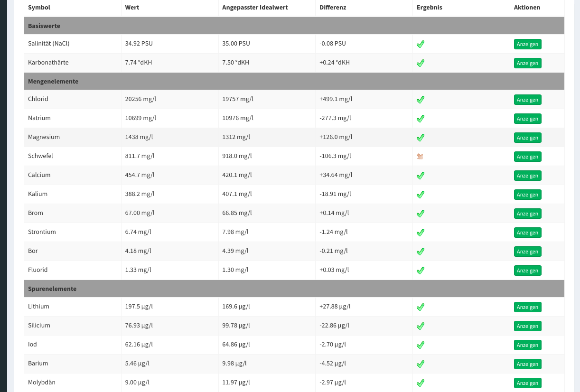Click the orange deviation arrow icon for Schwefel
This screenshot has height=392, width=580.
click(420, 156)
